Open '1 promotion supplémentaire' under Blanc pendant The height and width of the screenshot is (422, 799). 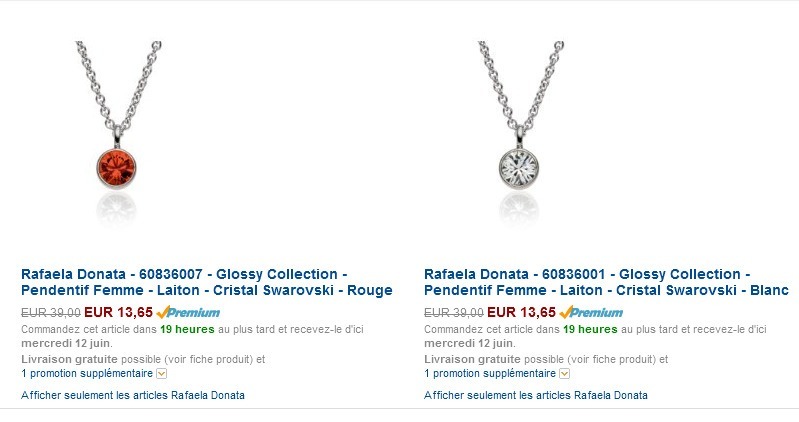490,373
